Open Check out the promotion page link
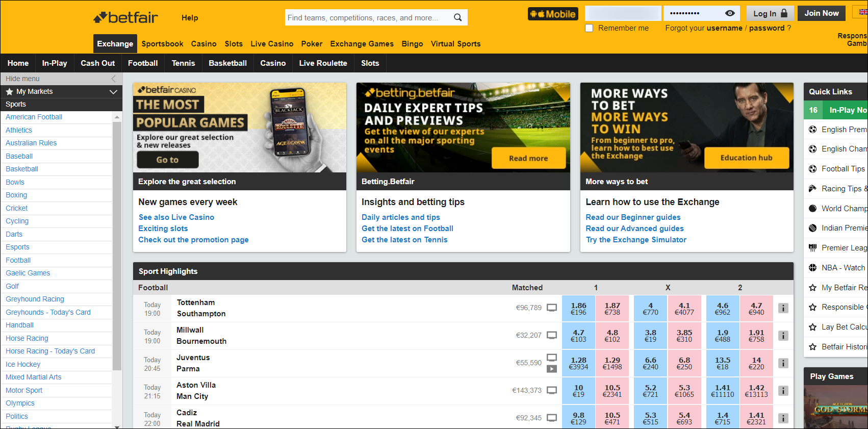The image size is (868, 429). (193, 240)
